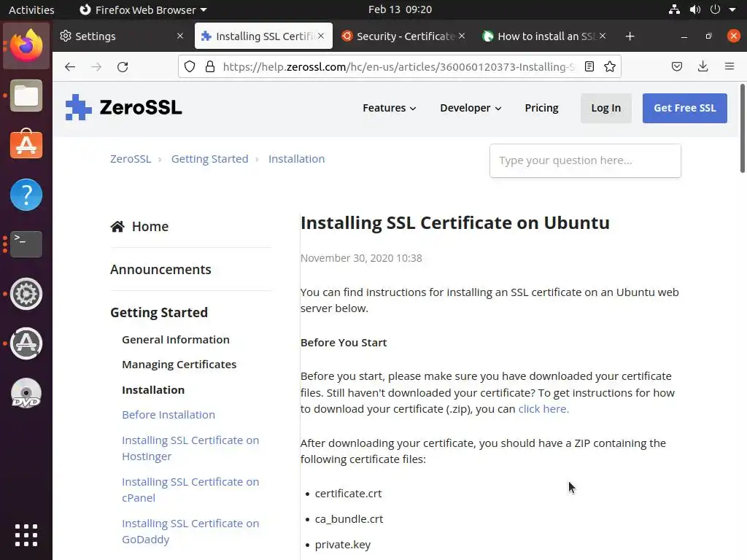This screenshot has height=560, width=747.
Task: Open Terminal from the Ubuntu dock
Action: [x=26, y=244]
